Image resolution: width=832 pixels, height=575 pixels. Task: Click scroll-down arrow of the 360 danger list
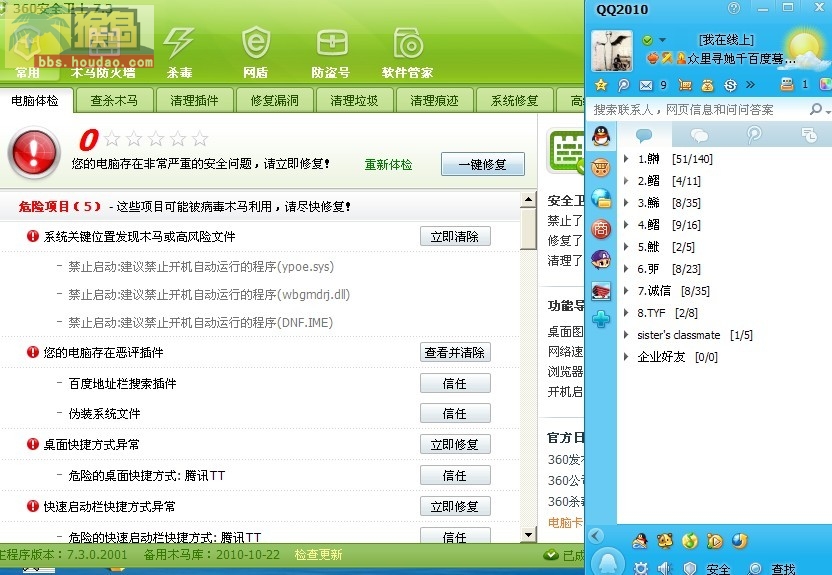click(x=528, y=534)
